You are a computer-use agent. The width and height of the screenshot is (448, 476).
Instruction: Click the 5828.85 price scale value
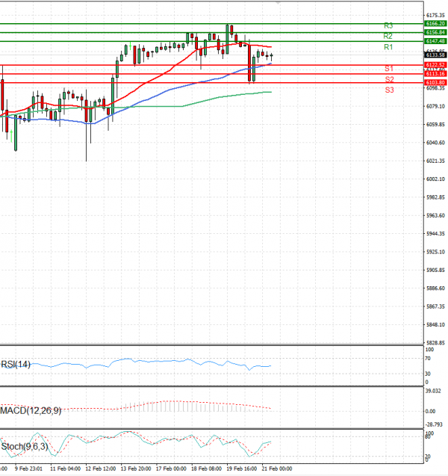coord(435,343)
